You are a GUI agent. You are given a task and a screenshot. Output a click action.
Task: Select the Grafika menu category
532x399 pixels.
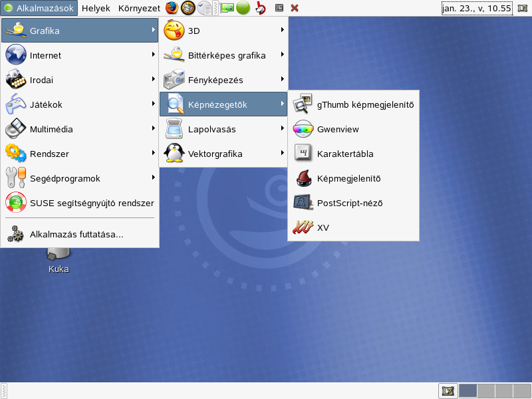[x=80, y=31]
